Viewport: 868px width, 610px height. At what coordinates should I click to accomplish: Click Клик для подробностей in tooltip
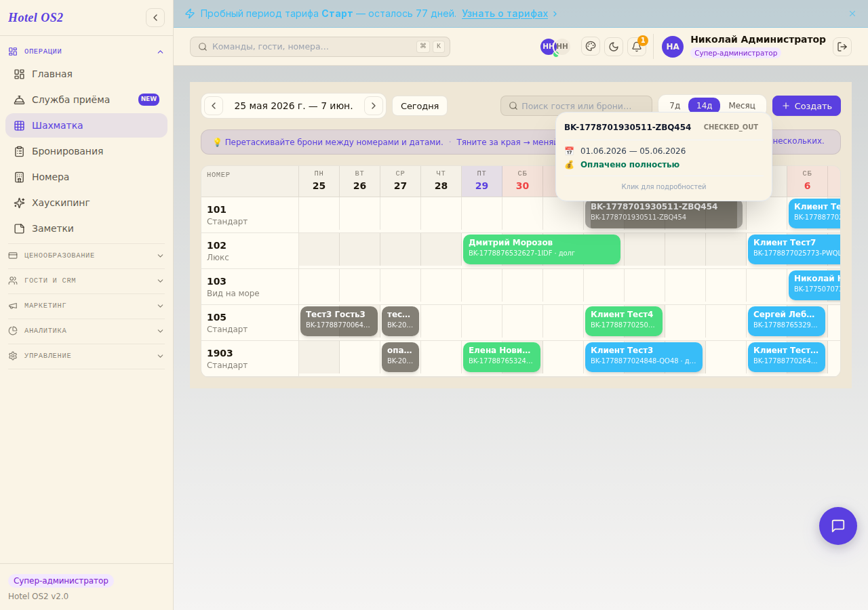click(x=664, y=186)
